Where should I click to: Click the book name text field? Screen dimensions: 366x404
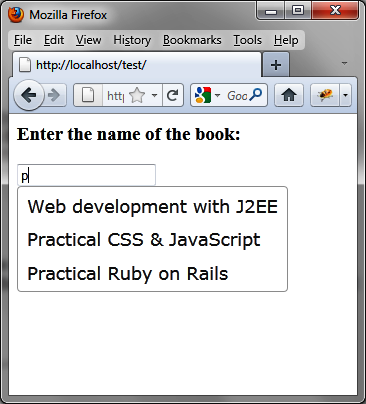coord(86,175)
